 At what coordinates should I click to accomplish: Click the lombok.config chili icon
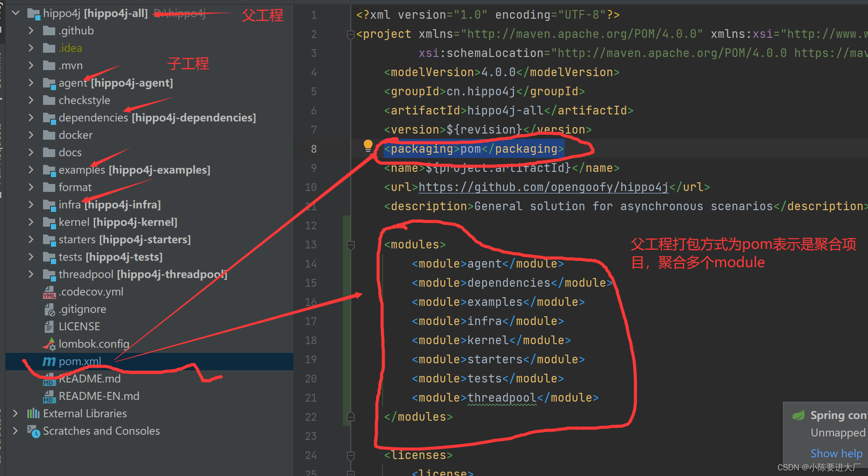coord(49,344)
